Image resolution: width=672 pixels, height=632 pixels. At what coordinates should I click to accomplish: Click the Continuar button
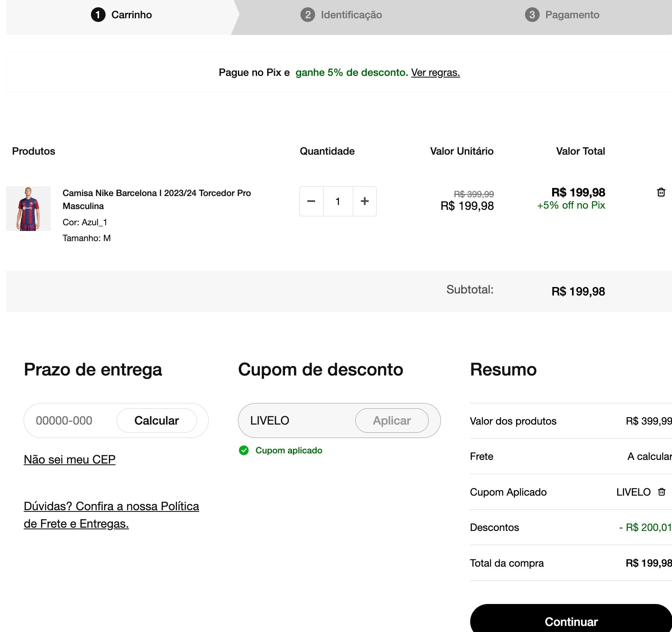click(x=571, y=619)
